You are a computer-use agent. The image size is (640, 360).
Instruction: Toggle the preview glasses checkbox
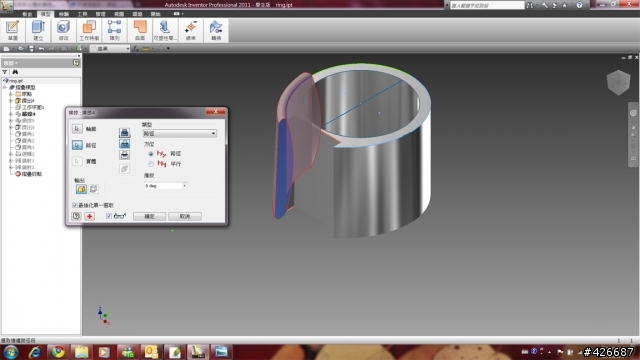(109, 216)
